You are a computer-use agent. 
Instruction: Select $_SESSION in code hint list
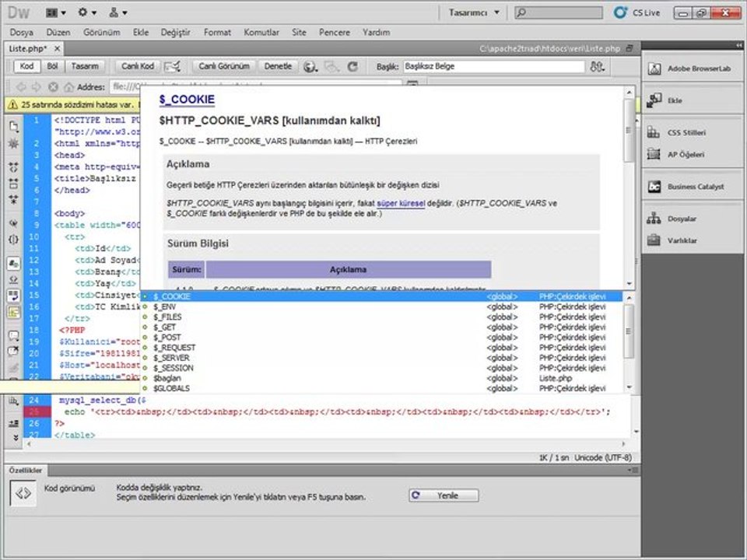coord(381,368)
